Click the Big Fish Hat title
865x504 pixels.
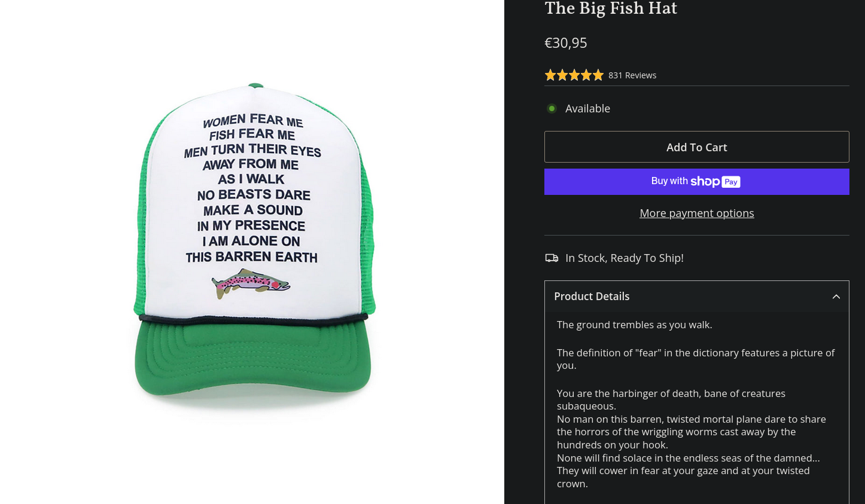pos(611,9)
